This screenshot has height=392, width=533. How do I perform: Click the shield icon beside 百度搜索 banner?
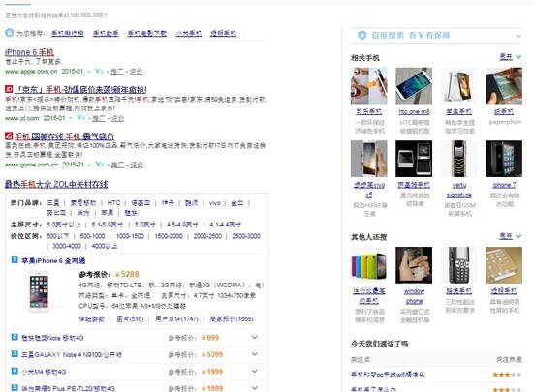click(x=362, y=35)
